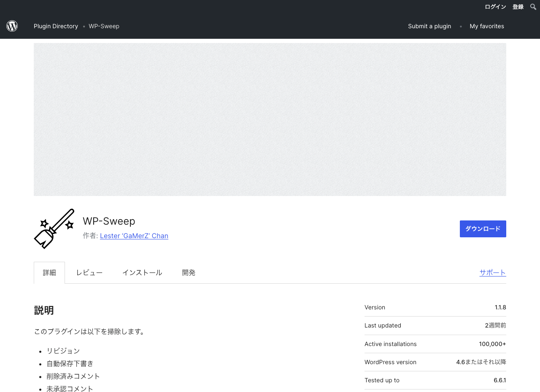Open author Lester 'GaMerZ' Chan link
The image size is (540, 392).
(134, 236)
